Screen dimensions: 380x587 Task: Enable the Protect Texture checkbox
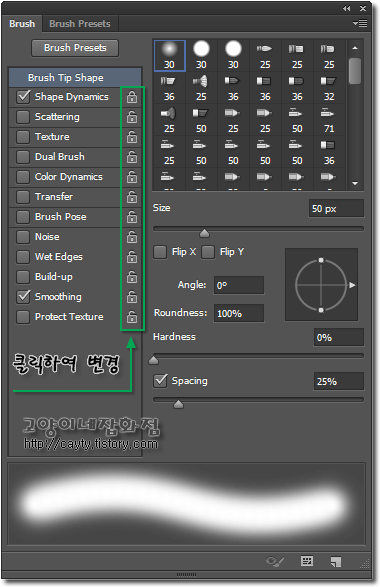pyautogui.click(x=23, y=317)
